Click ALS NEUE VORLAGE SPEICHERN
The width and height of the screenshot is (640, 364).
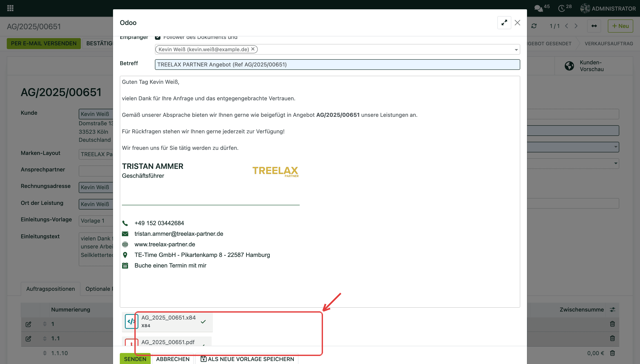pos(247,359)
